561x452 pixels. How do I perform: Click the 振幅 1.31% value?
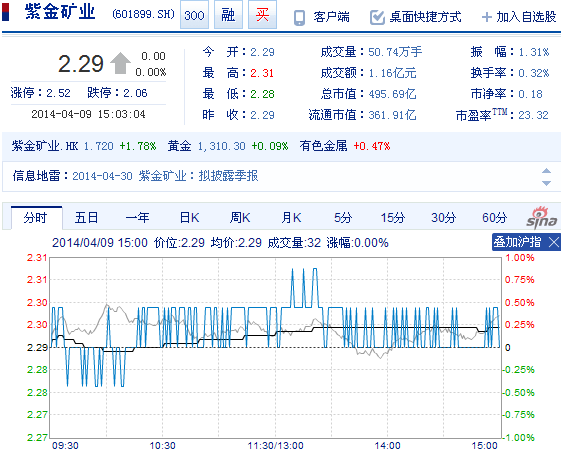533,52
